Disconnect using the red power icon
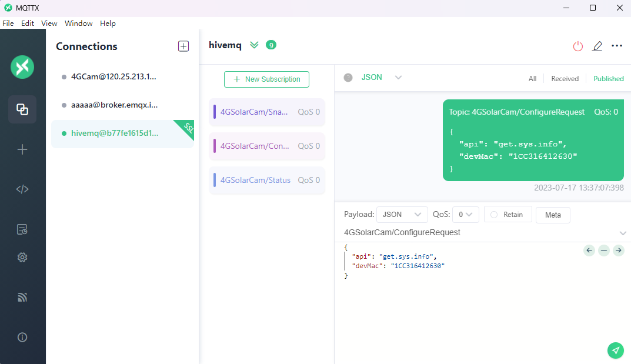Image resolution: width=631 pixels, height=364 pixels. coord(578,46)
